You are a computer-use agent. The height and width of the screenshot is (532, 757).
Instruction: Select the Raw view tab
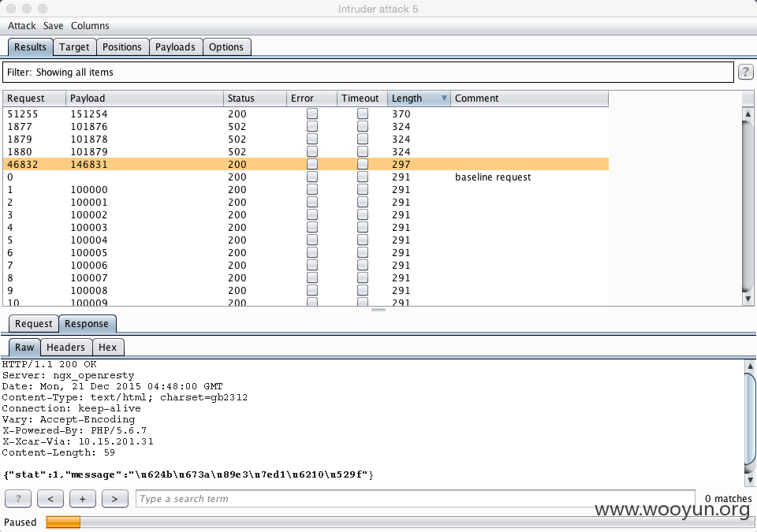(24, 347)
